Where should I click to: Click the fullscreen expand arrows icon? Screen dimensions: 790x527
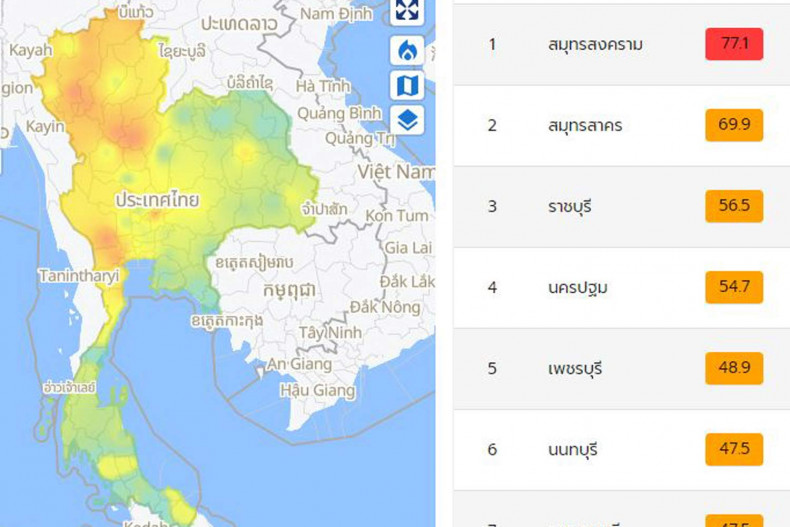[x=407, y=10]
